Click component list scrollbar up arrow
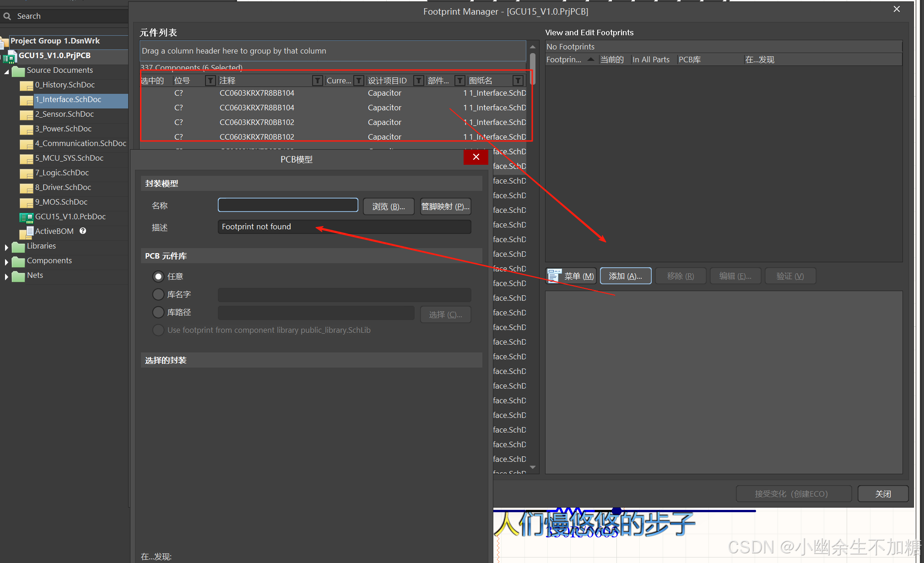Viewport: 924px width, 563px height. (x=533, y=47)
